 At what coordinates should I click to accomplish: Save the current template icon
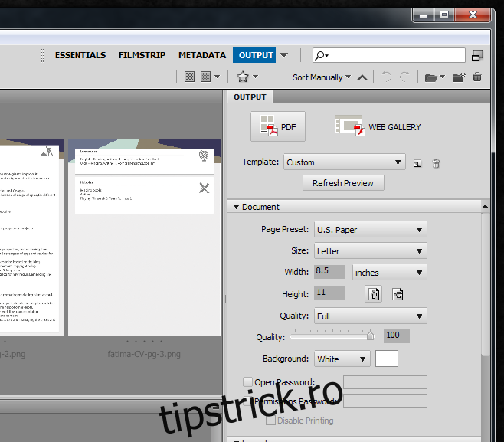click(417, 163)
